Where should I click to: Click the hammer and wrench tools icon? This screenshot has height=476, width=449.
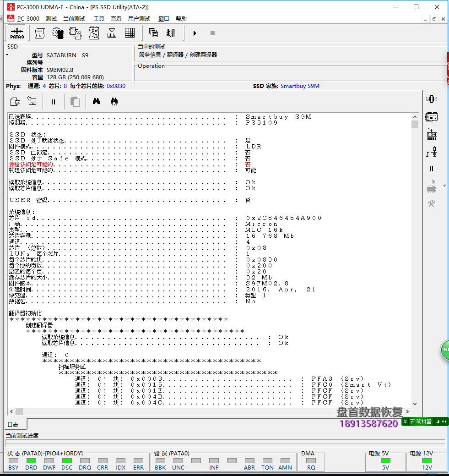[432, 203]
